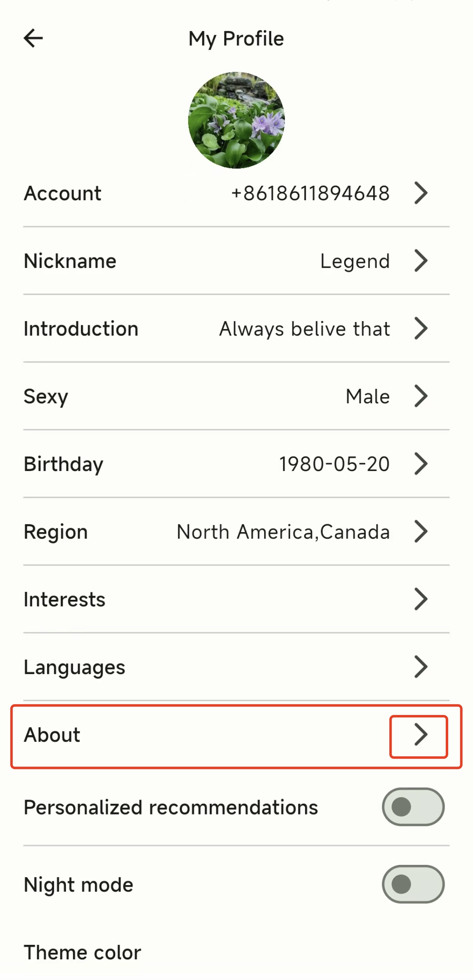Open Region chevron next to Canada
Viewport: 473px width, 980px height.
click(421, 532)
